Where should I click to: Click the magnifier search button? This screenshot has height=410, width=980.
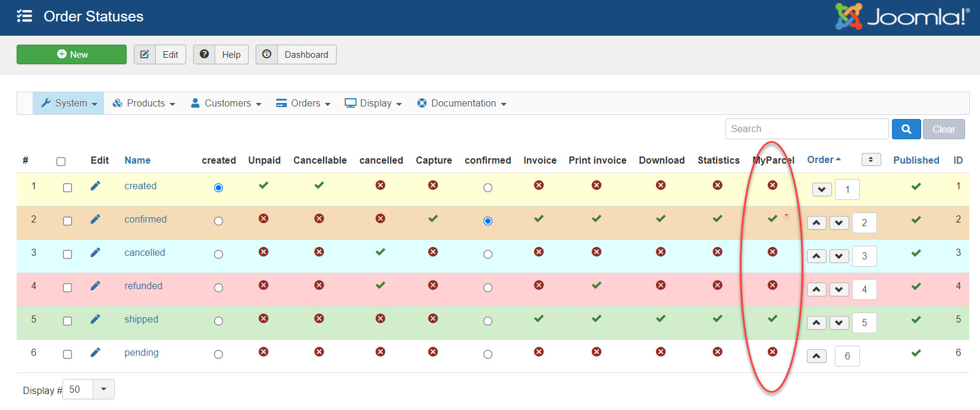click(906, 129)
